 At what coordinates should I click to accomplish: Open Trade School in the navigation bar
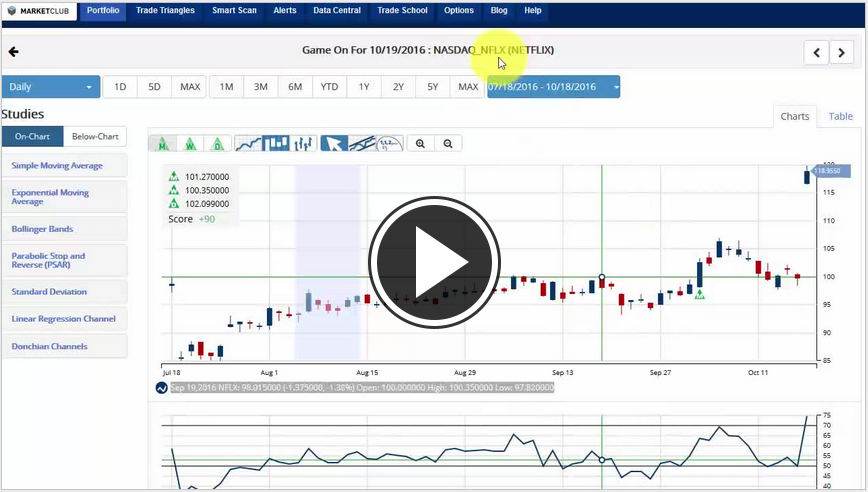coord(402,11)
